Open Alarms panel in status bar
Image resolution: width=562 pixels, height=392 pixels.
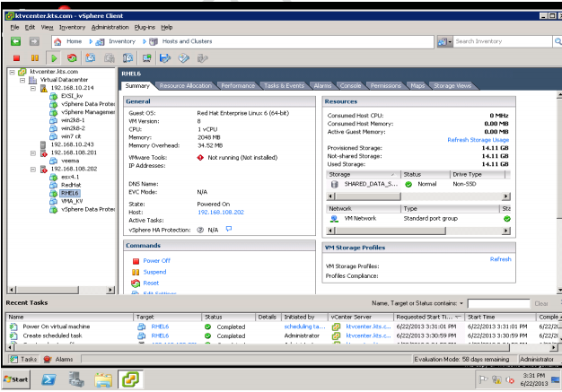58,359
